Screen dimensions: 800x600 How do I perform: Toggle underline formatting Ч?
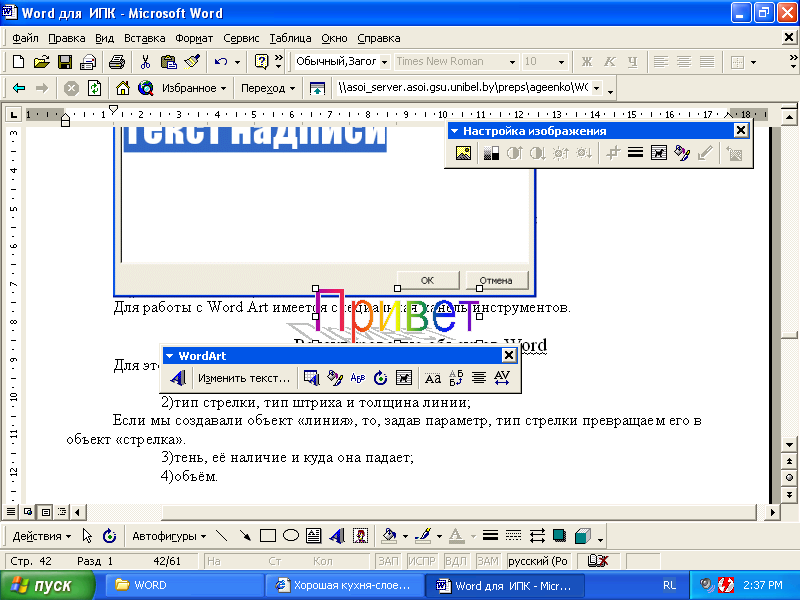tap(633, 62)
